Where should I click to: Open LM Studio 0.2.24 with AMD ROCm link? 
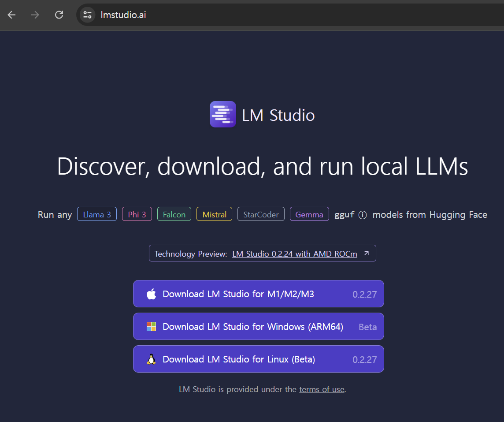tap(295, 254)
